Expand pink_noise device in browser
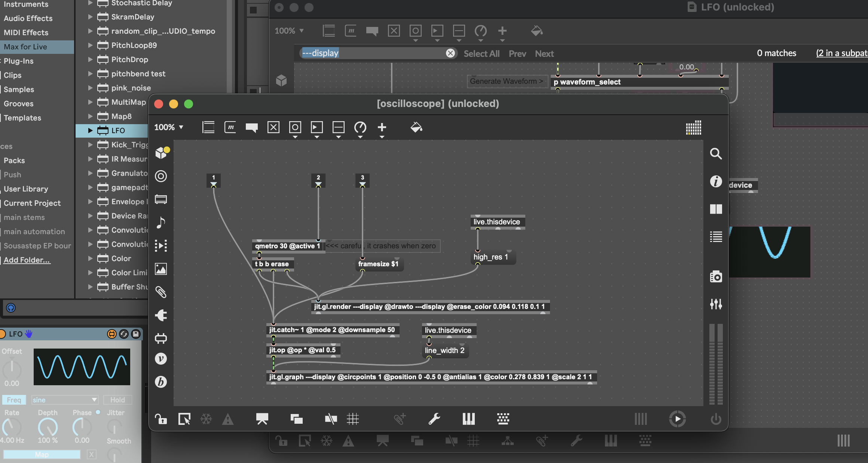 click(x=90, y=88)
